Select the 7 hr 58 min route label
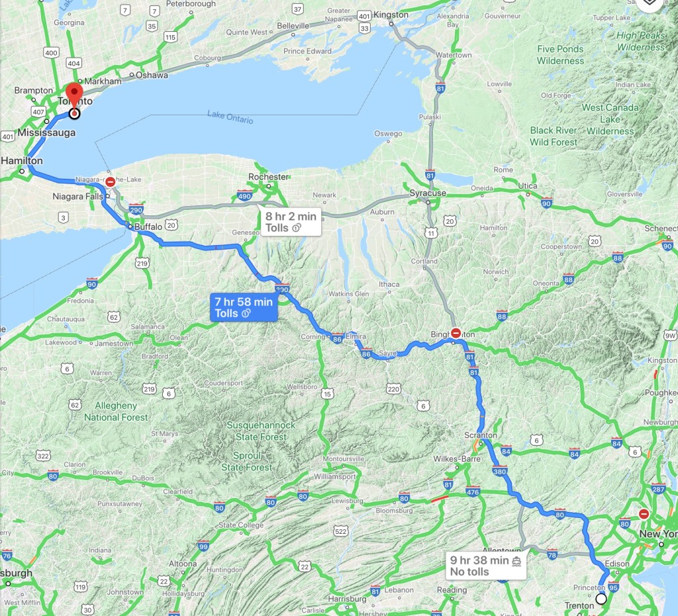 pos(244,307)
